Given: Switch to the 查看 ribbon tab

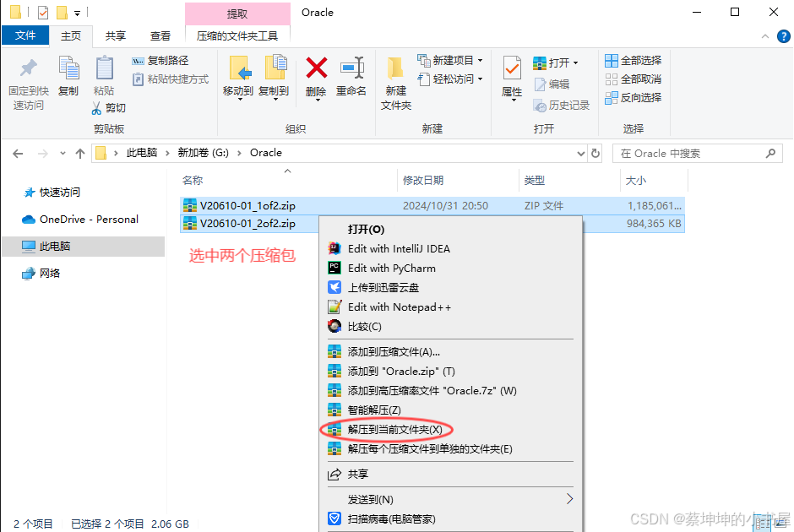Looking at the screenshot, I should coord(162,35).
